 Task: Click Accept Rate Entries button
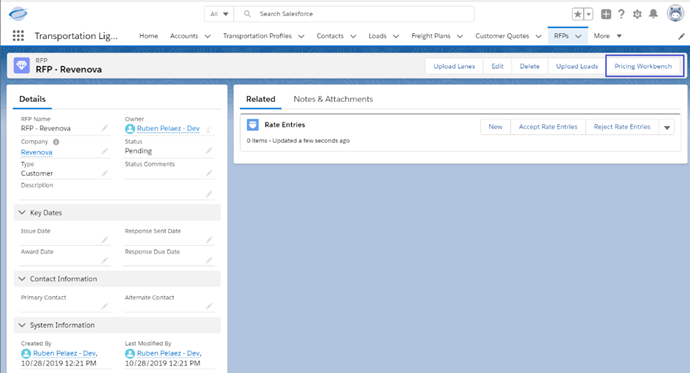548,127
